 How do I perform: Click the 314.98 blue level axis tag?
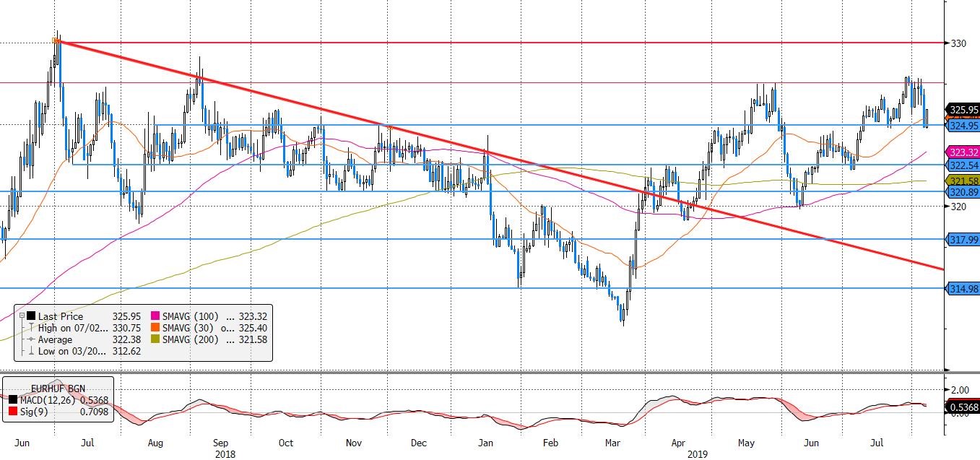(963, 289)
